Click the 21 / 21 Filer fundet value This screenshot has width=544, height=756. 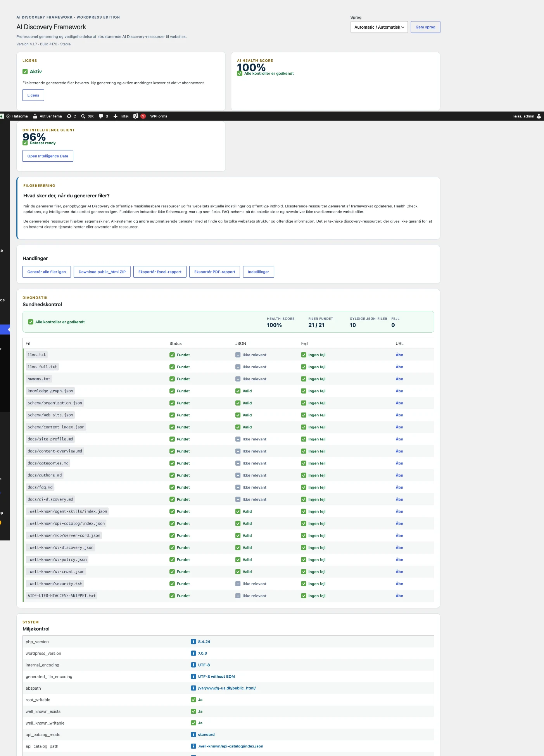(x=316, y=325)
